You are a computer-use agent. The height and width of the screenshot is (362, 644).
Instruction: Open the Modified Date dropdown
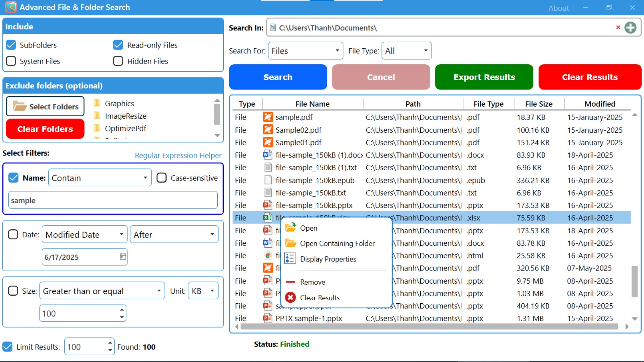(x=85, y=234)
